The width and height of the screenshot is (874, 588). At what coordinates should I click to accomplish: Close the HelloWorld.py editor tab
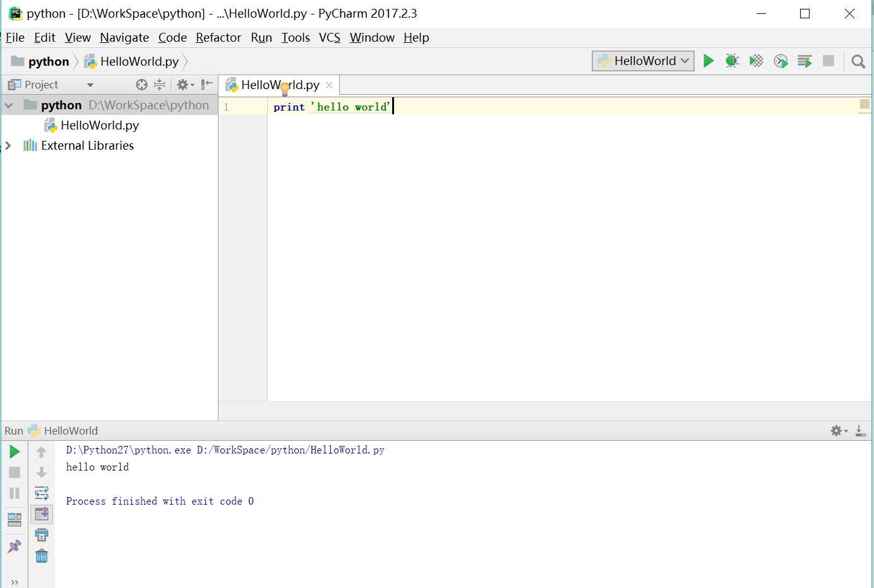point(329,85)
